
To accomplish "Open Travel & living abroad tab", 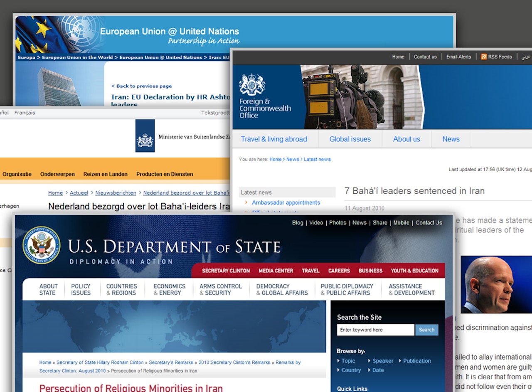I will pyautogui.click(x=274, y=139).
